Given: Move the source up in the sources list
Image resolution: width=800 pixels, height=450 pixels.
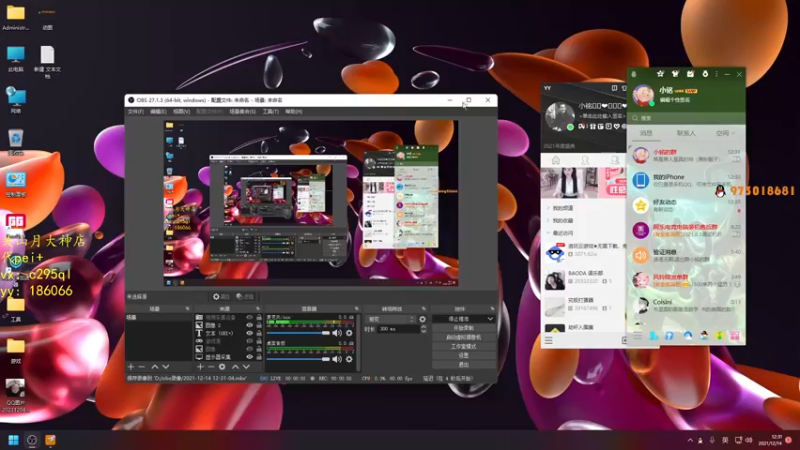Looking at the screenshot, I should pyautogui.click(x=235, y=367).
